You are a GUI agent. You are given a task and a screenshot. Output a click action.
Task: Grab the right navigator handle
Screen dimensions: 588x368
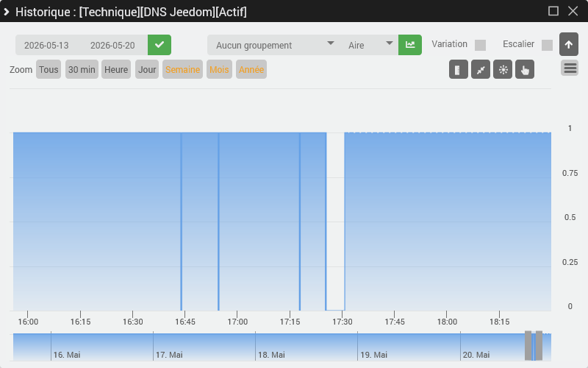(x=539, y=345)
